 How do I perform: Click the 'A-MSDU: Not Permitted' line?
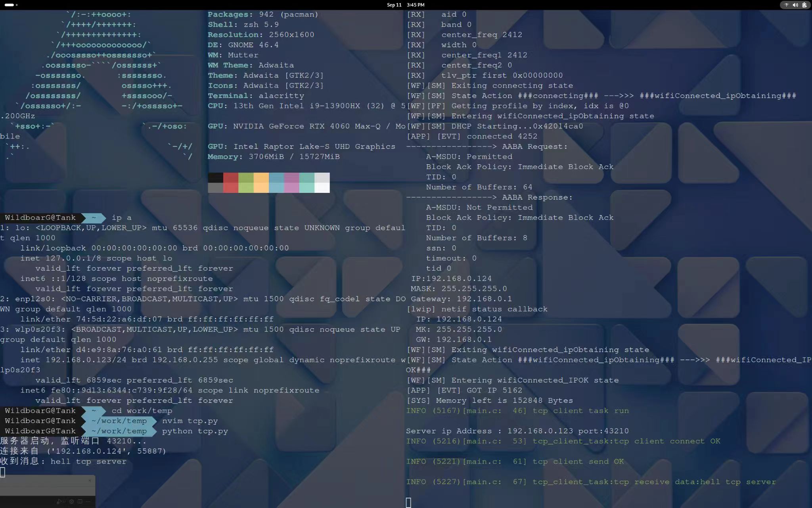(479, 208)
